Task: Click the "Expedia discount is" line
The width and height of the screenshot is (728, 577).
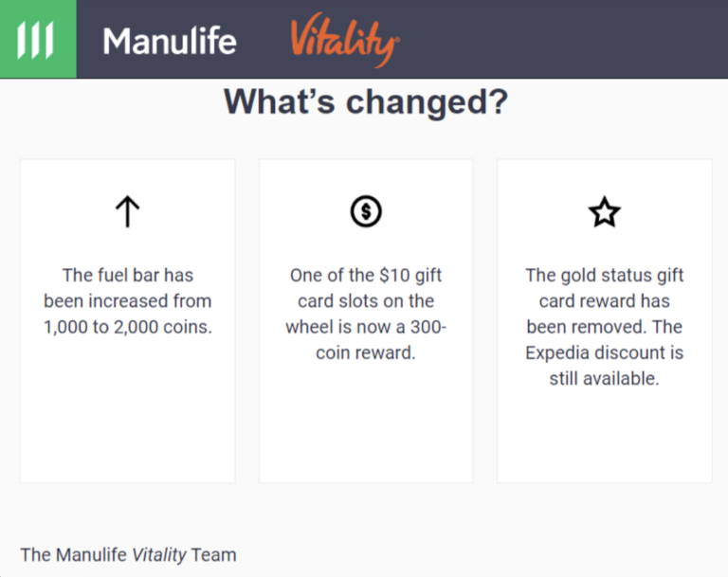Action: [604, 352]
